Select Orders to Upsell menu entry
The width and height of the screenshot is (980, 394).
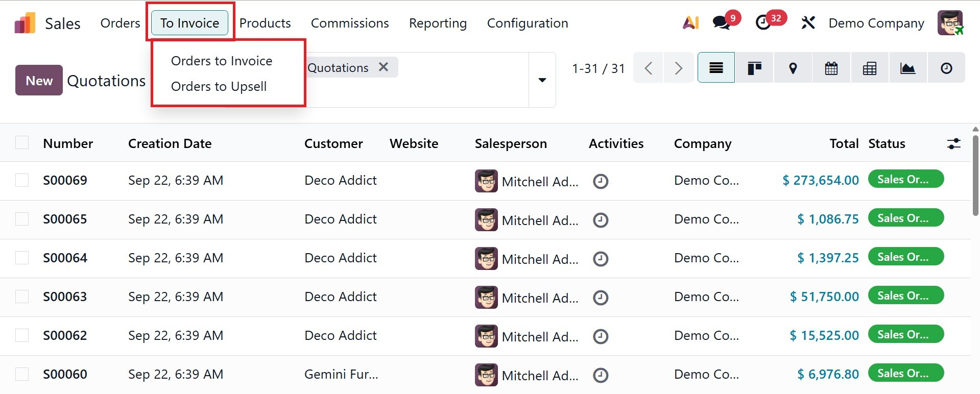pos(219,86)
